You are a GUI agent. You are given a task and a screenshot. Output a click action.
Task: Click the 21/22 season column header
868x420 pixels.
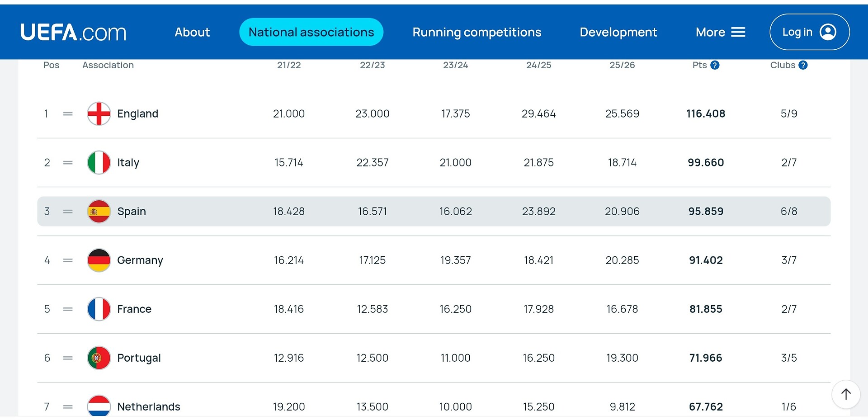click(x=289, y=65)
